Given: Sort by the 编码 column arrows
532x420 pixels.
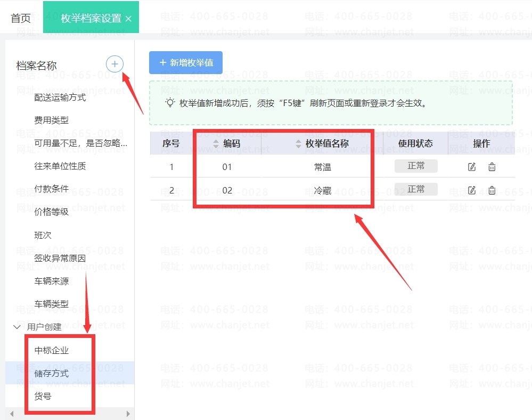Looking at the screenshot, I should [x=216, y=143].
